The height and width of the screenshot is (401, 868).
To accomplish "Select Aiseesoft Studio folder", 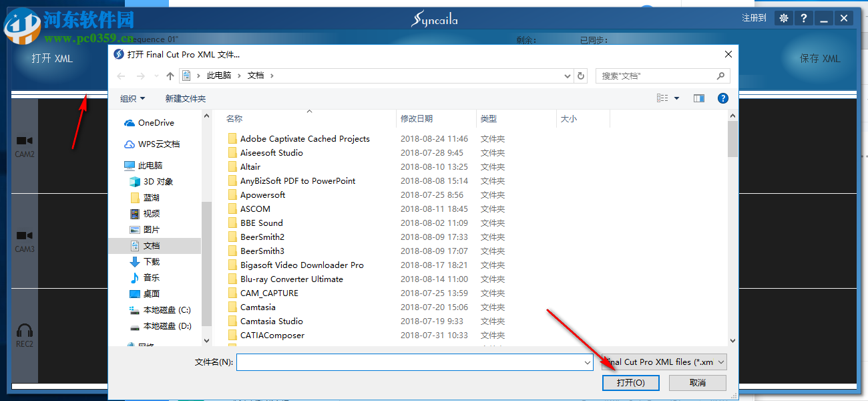I will pyautogui.click(x=265, y=153).
